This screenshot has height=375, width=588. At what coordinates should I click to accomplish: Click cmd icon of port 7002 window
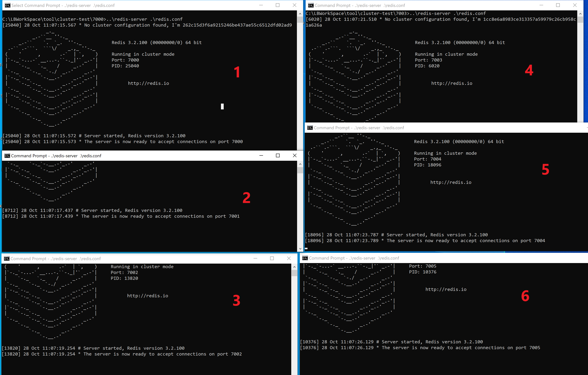(x=7, y=258)
